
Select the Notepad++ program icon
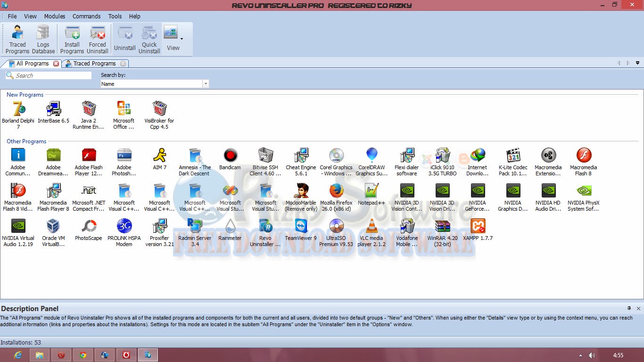coord(372,194)
